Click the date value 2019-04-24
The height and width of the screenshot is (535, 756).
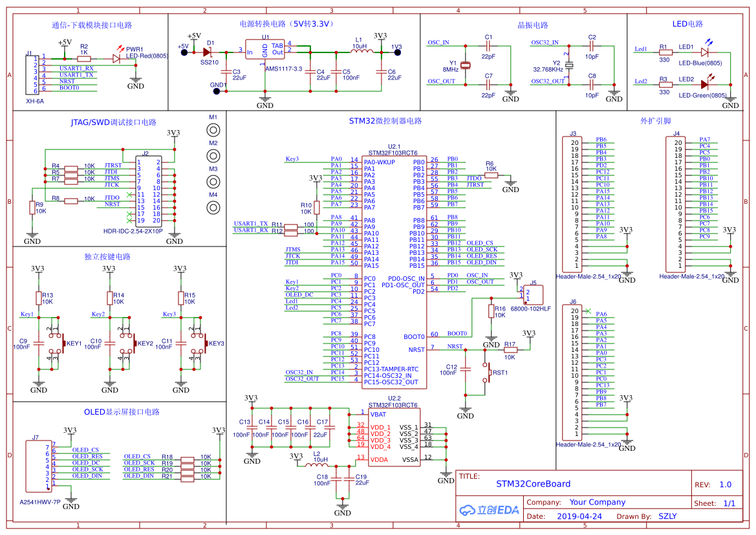[x=579, y=516]
